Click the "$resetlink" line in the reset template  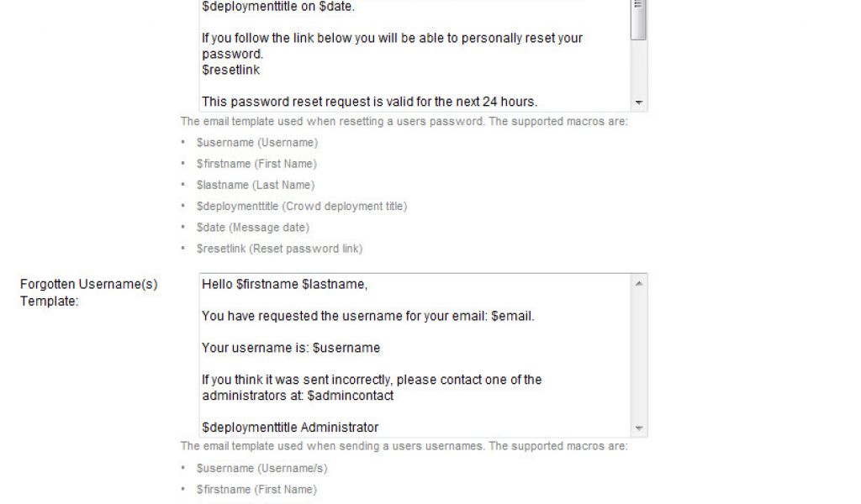[230, 70]
